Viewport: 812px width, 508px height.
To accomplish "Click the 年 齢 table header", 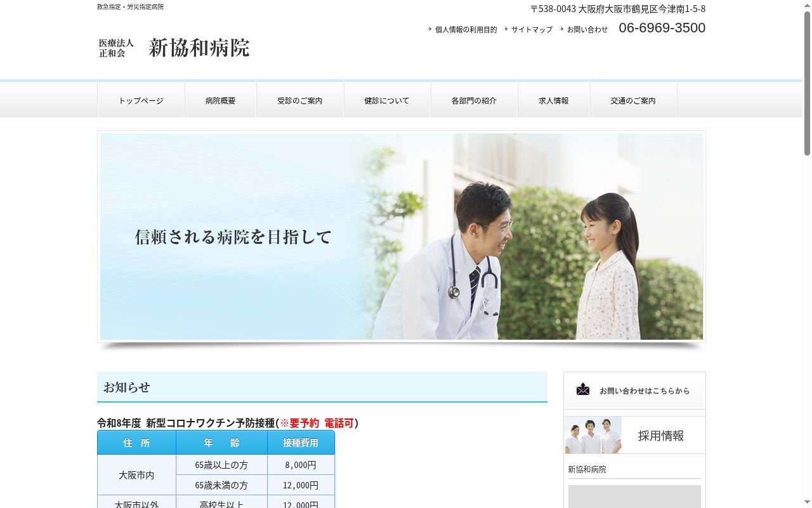I will pyautogui.click(x=221, y=443).
